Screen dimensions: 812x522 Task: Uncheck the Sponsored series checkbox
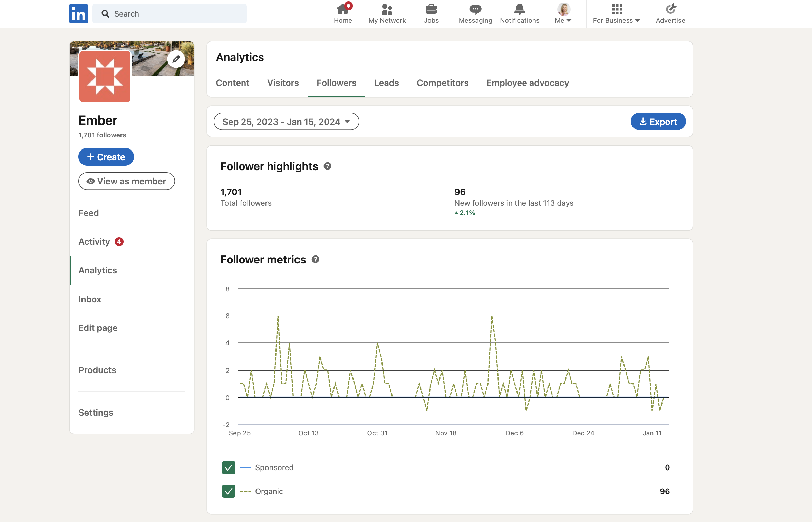pos(229,467)
